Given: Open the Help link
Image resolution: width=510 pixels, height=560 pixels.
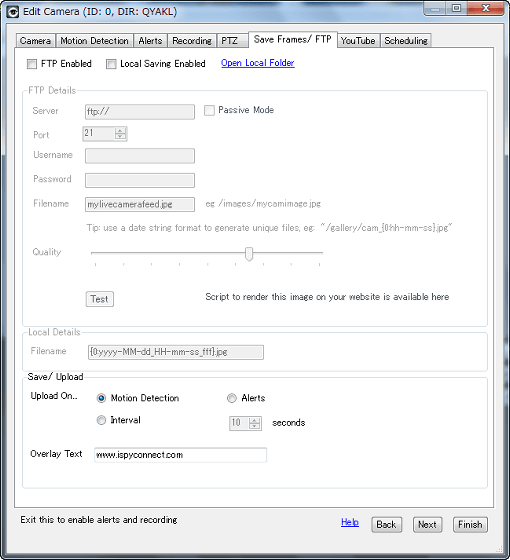Looking at the screenshot, I should pyautogui.click(x=350, y=522).
